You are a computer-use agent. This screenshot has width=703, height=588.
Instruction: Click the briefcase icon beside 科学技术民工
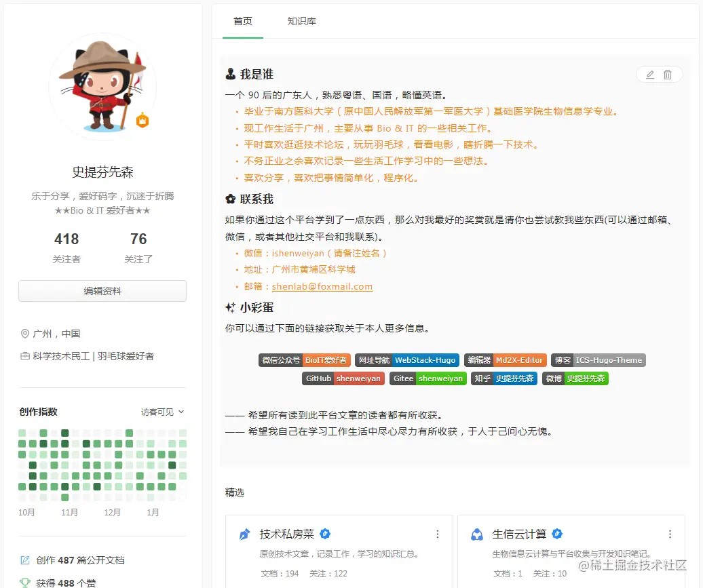tap(25, 356)
